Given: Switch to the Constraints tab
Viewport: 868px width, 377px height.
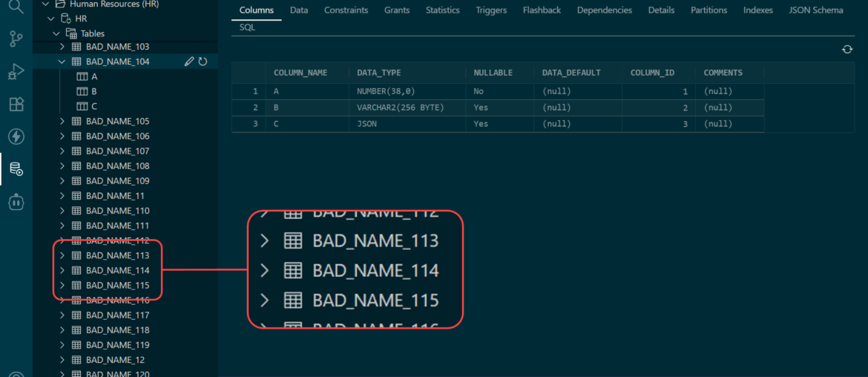Looking at the screenshot, I should click(x=346, y=10).
